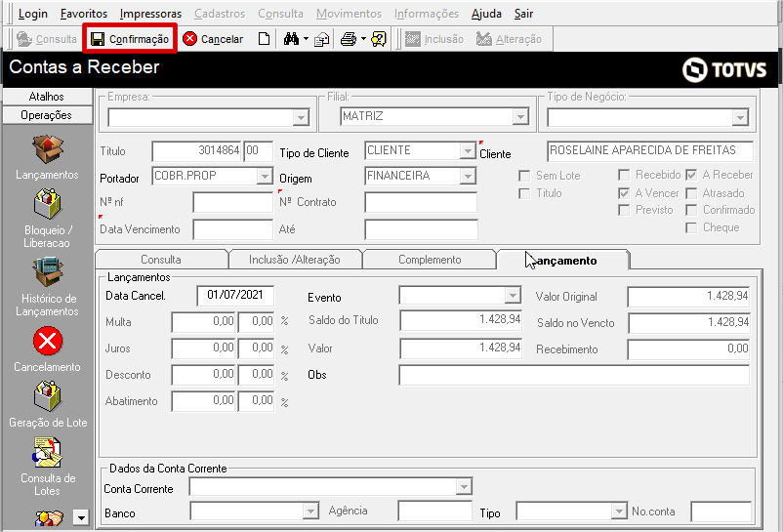Toggle the Titulo checkbox

tap(524, 193)
